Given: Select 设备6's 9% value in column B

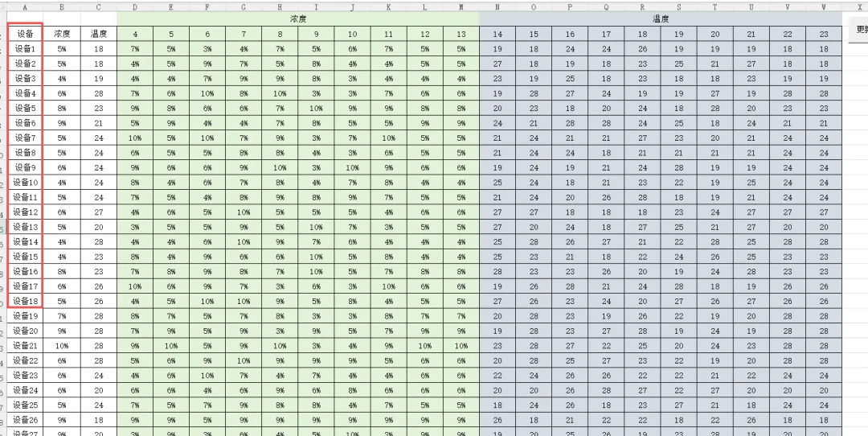Looking at the screenshot, I should coord(62,123).
